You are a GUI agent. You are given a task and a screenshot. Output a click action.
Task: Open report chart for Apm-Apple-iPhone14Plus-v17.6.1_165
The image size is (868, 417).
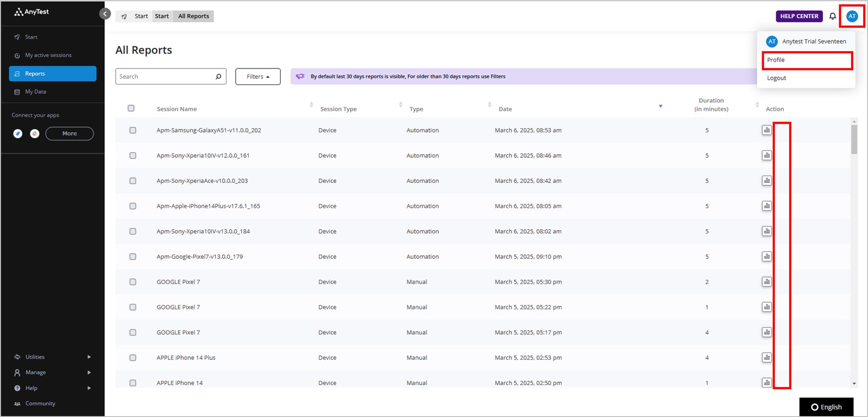[767, 205]
